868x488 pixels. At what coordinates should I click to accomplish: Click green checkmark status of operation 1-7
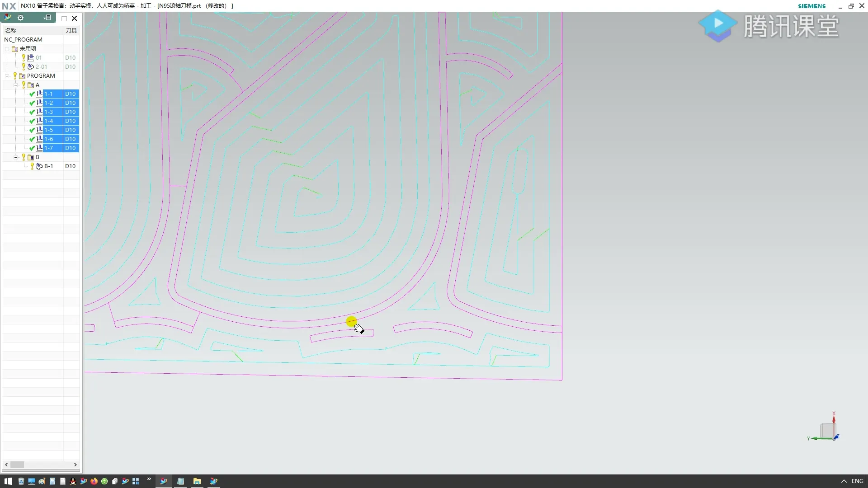click(x=32, y=148)
